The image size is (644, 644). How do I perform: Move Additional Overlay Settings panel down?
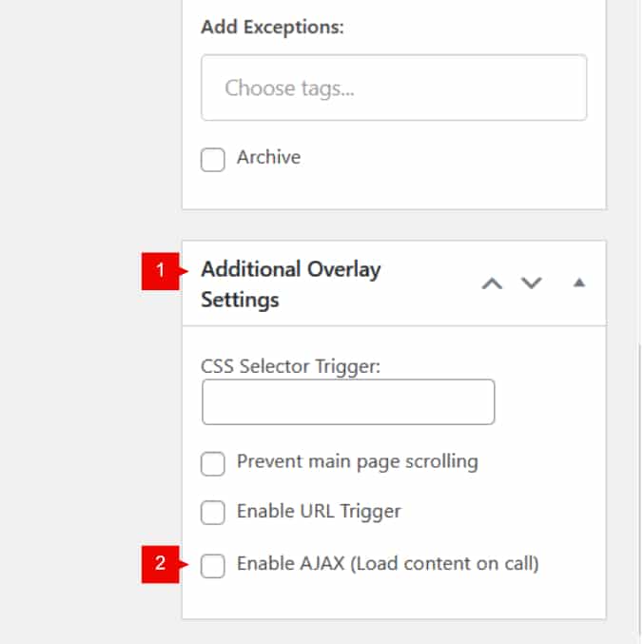click(532, 283)
